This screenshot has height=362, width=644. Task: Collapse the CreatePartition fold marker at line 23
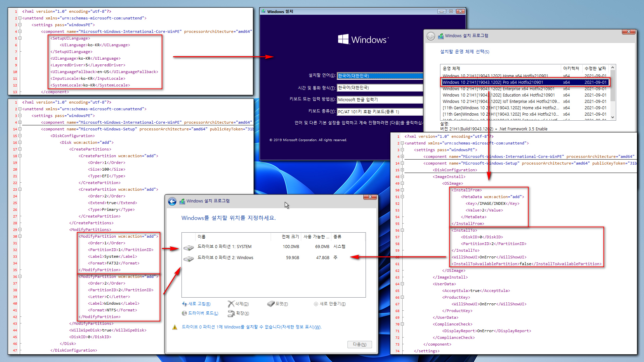click(x=20, y=189)
